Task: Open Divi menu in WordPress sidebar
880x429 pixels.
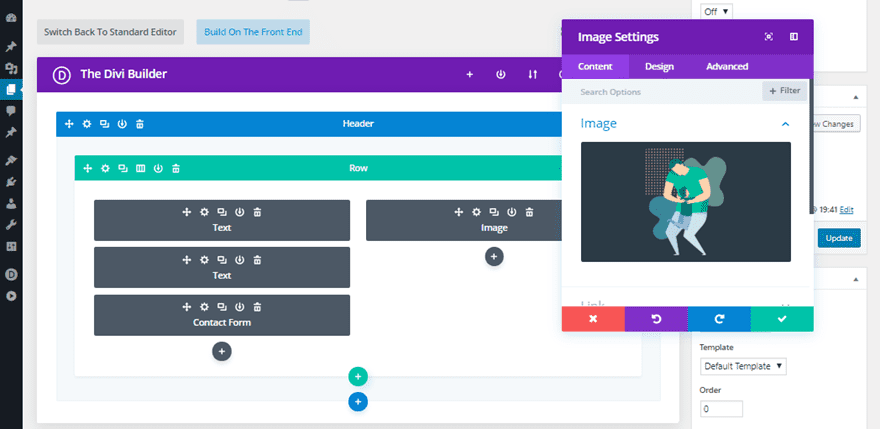Action: click(11, 275)
